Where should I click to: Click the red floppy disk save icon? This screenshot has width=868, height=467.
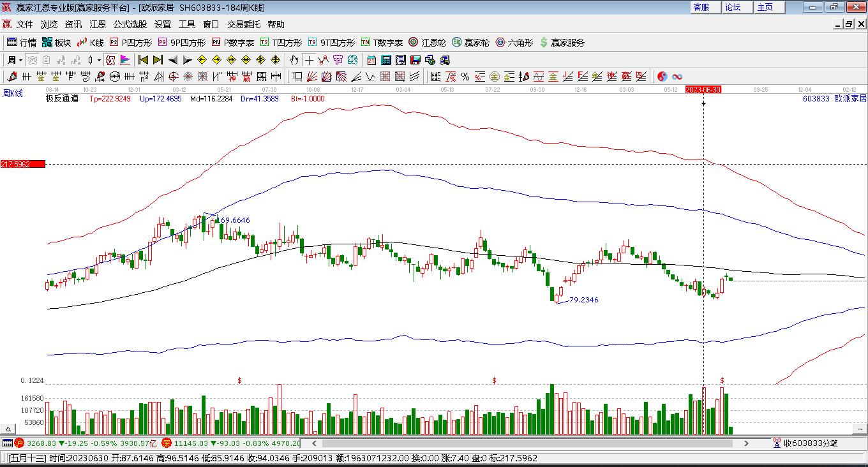(x=415, y=60)
